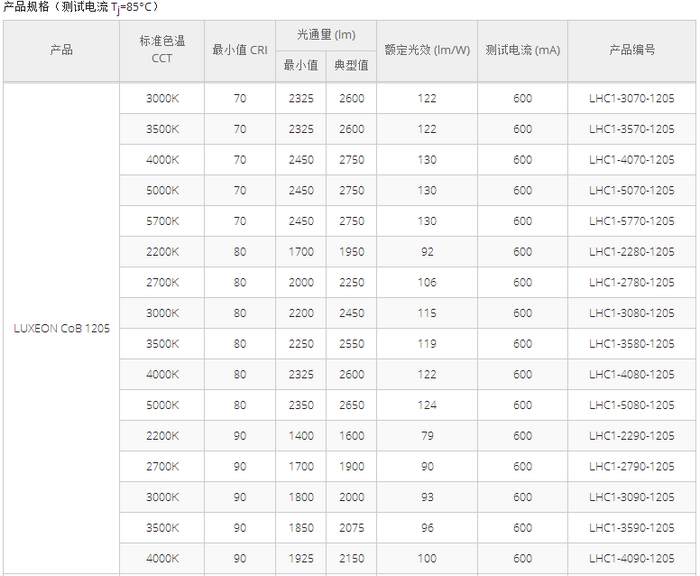700x576 pixels.
Task: Click efficacy value 106
Action: point(427,282)
